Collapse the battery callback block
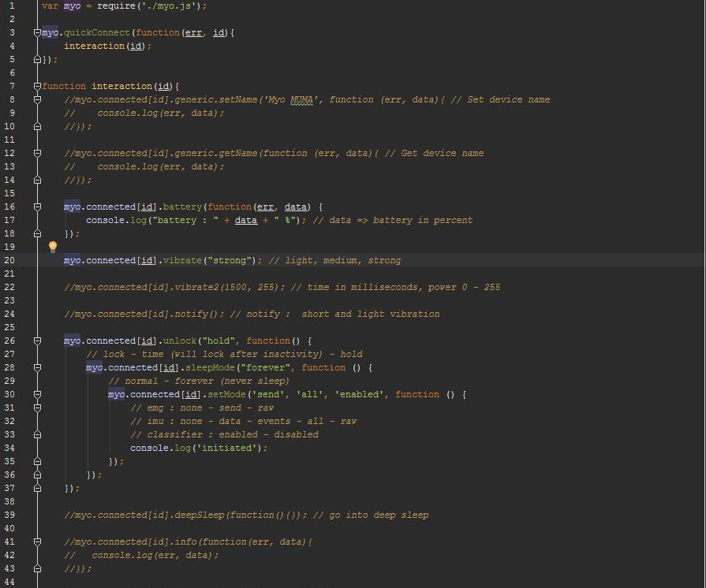This screenshot has height=588, width=706. (x=37, y=207)
